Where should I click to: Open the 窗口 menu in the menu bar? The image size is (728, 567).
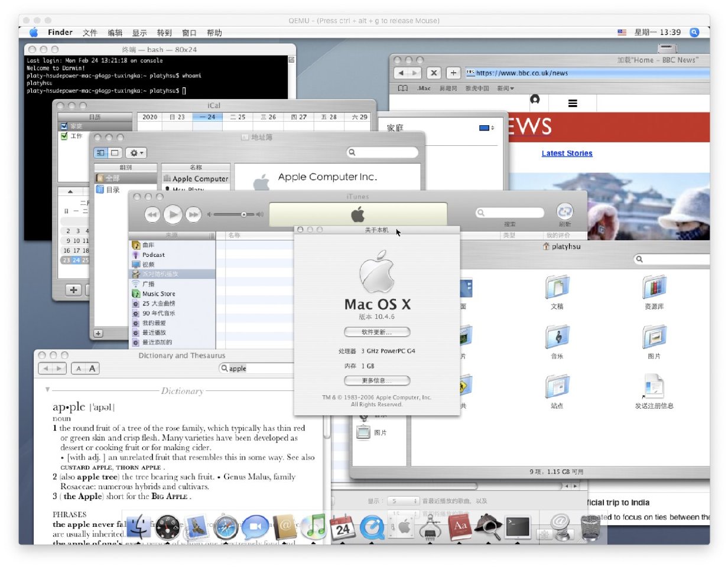coord(189,33)
